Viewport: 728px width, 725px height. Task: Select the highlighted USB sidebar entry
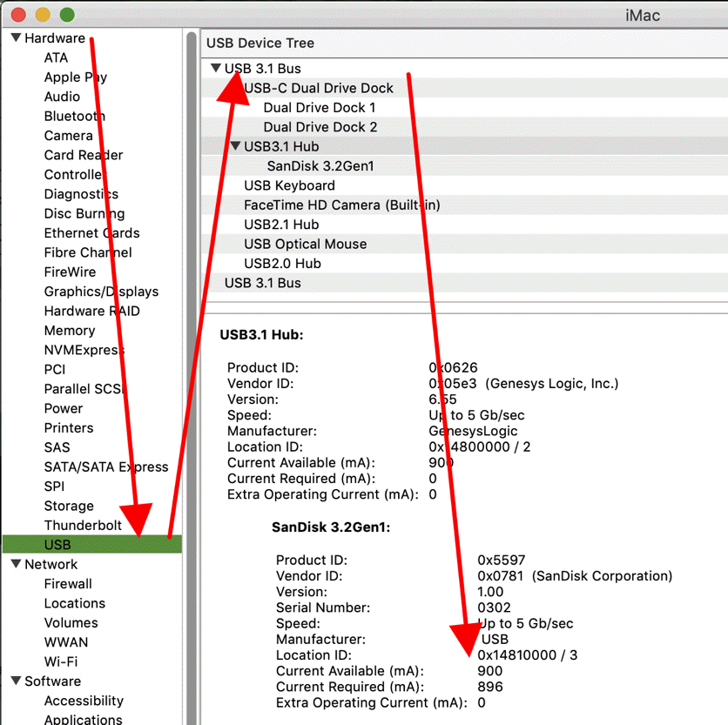point(92,544)
